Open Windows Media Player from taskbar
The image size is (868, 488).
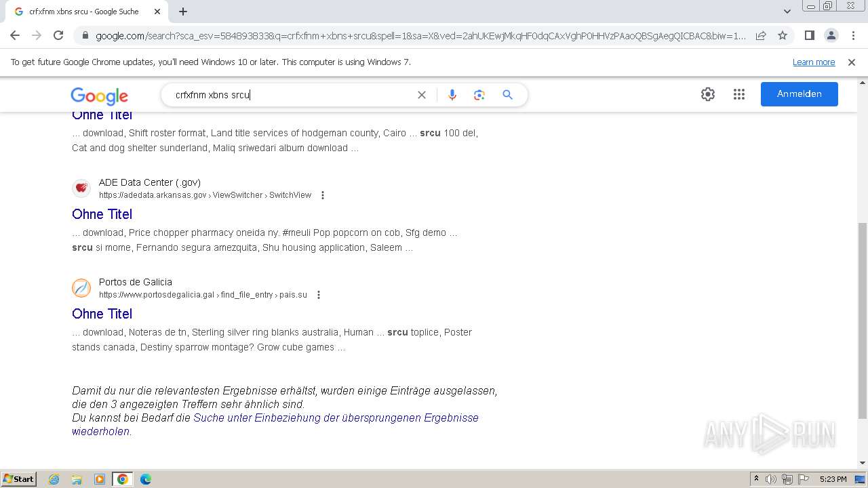[x=100, y=479]
